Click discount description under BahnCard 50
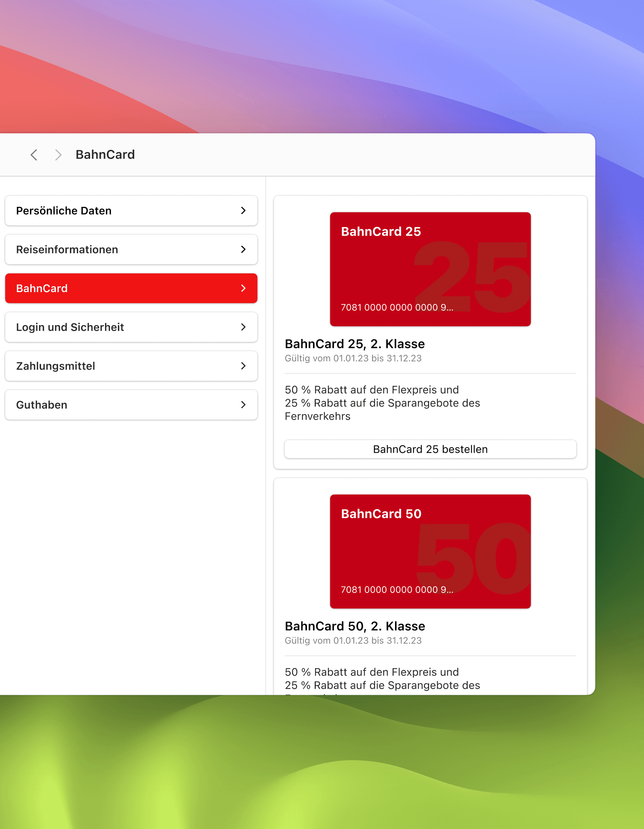 [x=383, y=681]
